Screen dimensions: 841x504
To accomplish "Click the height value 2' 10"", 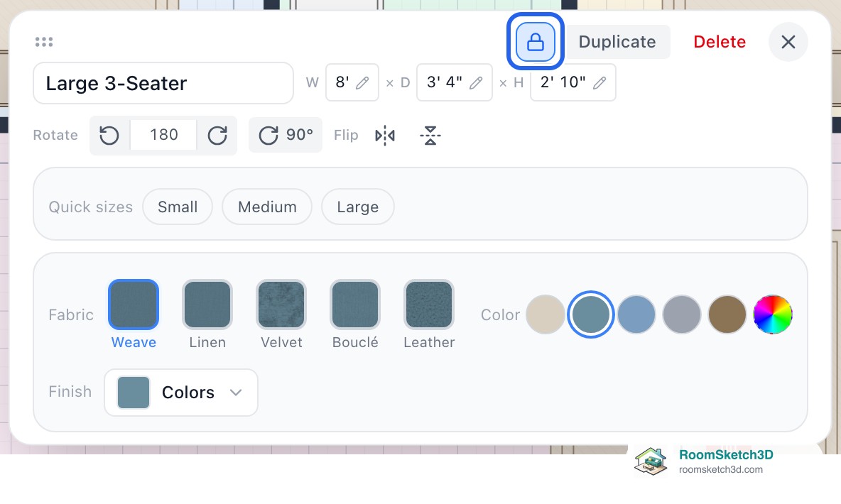I will (x=563, y=82).
